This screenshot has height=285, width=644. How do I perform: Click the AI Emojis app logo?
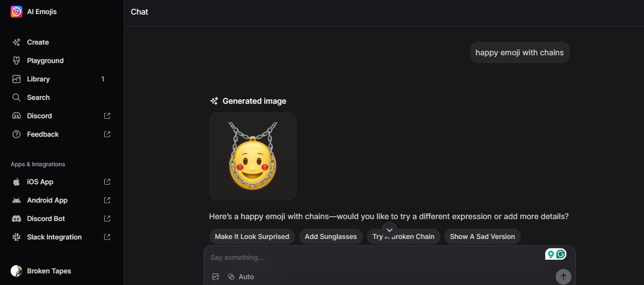coord(16,11)
